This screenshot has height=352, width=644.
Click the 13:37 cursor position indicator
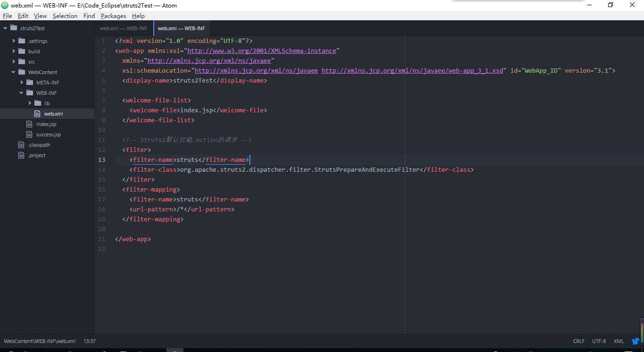[x=90, y=341]
